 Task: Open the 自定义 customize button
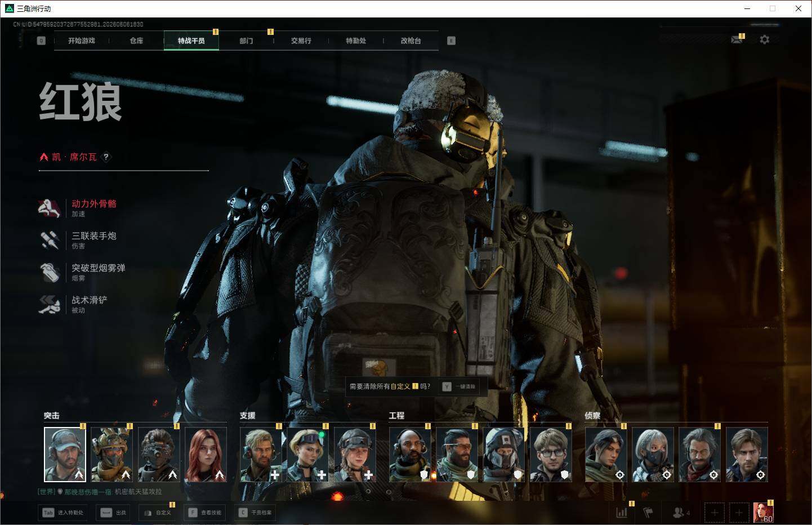pyautogui.click(x=157, y=513)
